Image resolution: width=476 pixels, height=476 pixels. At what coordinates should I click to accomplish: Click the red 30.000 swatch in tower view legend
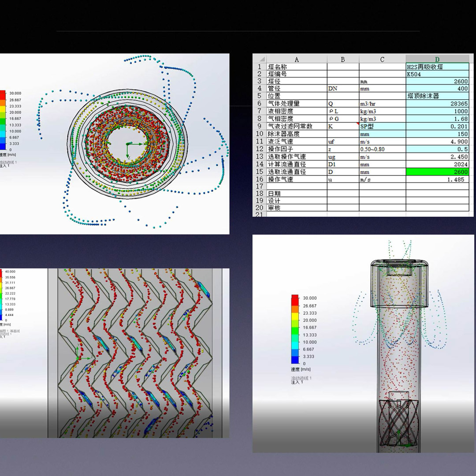point(295,298)
